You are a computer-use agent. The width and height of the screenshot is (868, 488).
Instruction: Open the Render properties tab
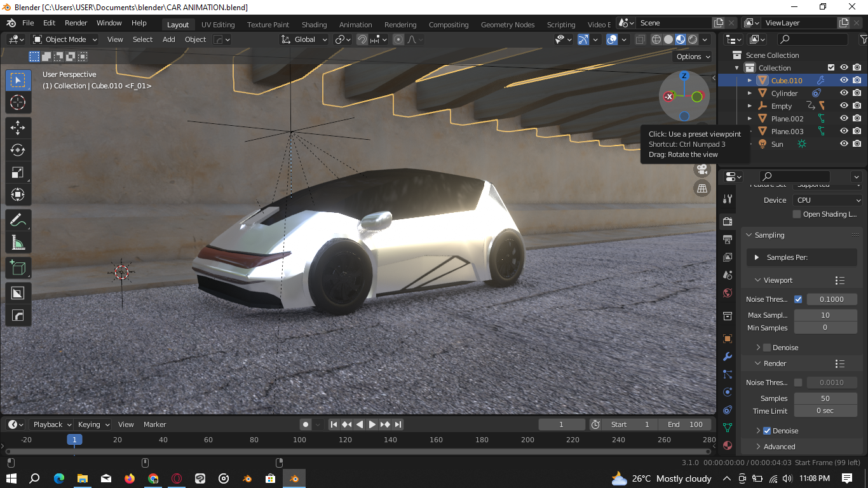pyautogui.click(x=728, y=222)
